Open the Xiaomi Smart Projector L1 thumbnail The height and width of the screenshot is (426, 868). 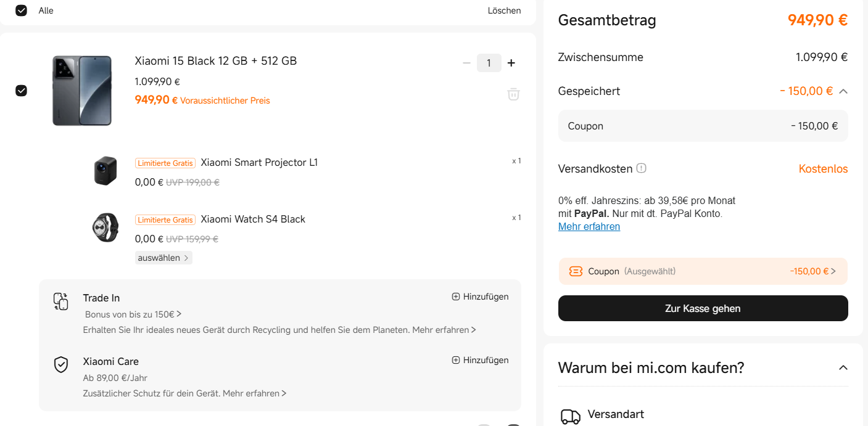105,170
